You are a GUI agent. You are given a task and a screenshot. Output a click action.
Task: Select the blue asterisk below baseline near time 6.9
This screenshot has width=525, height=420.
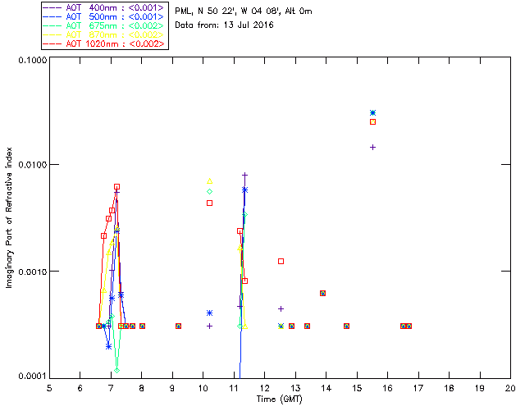click(108, 347)
